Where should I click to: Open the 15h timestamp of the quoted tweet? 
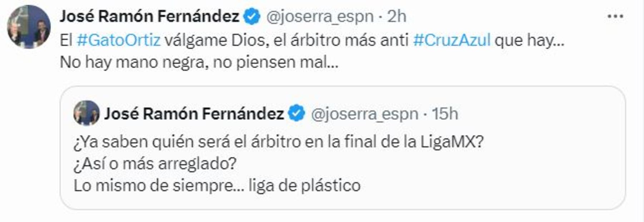[445, 114]
